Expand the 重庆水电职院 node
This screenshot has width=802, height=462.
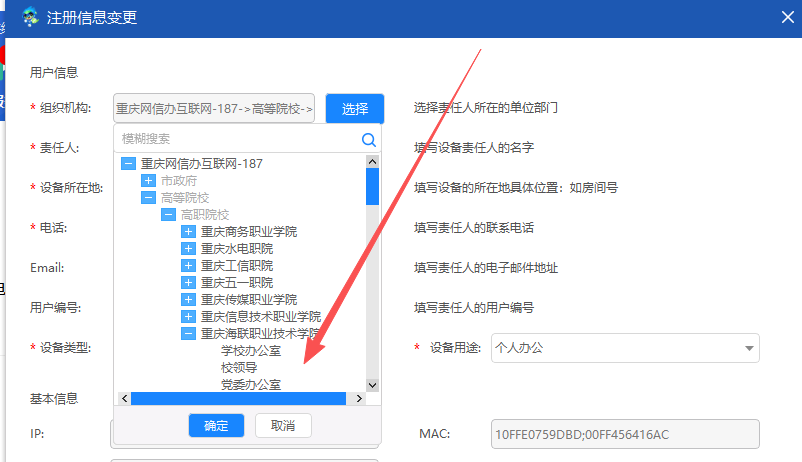pos(188,249)
